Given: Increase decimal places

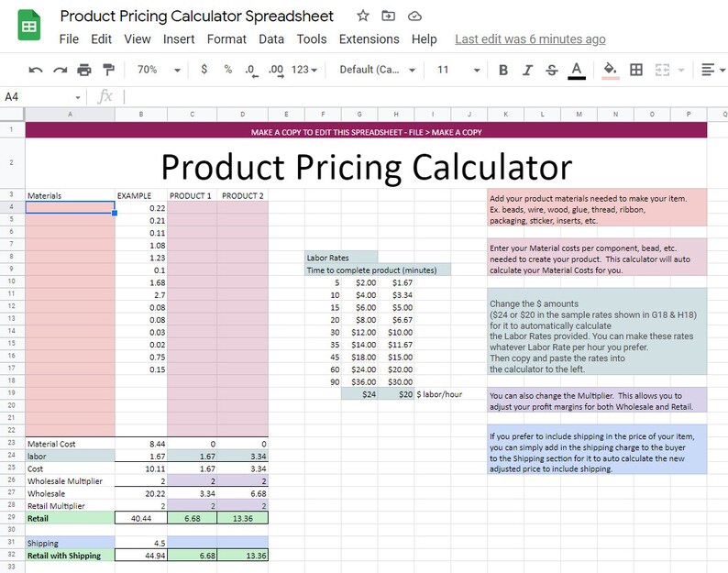Looking at the screenshot, I should pos(276,71).
